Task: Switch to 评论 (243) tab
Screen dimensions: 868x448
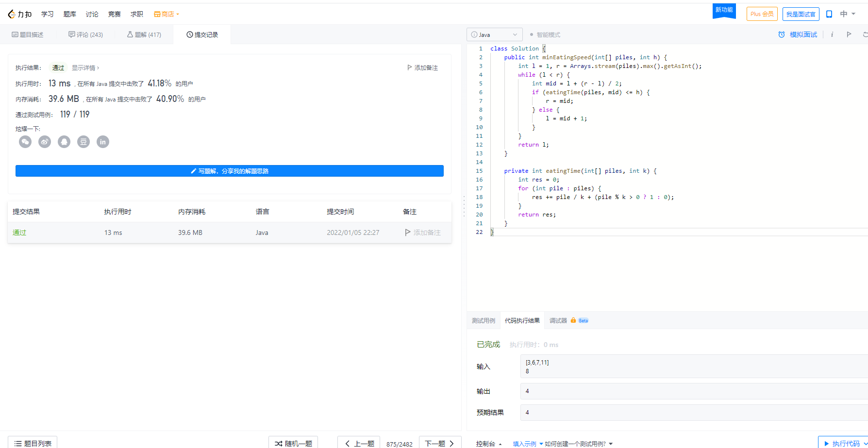Action: (86, 34)
